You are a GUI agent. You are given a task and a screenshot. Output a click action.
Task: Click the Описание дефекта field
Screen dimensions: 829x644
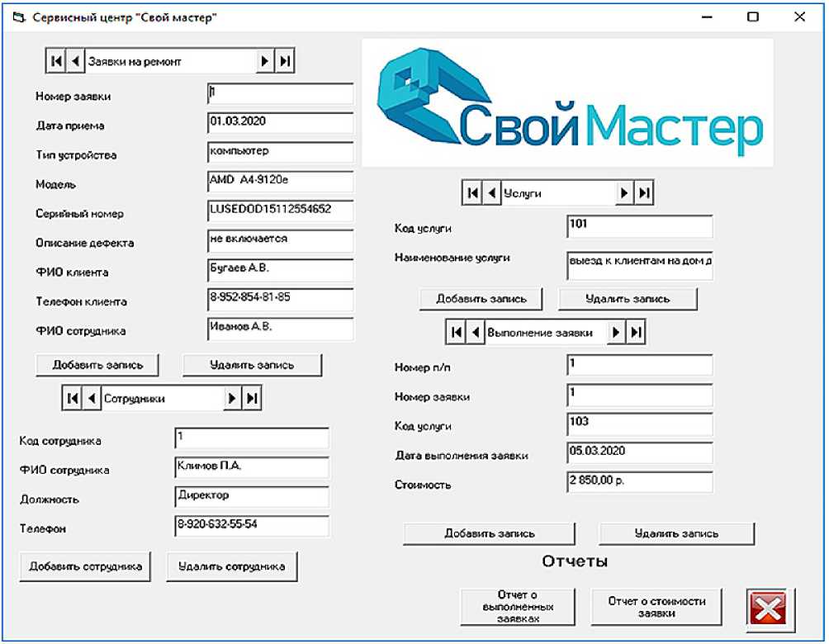(x=280, y=240)
